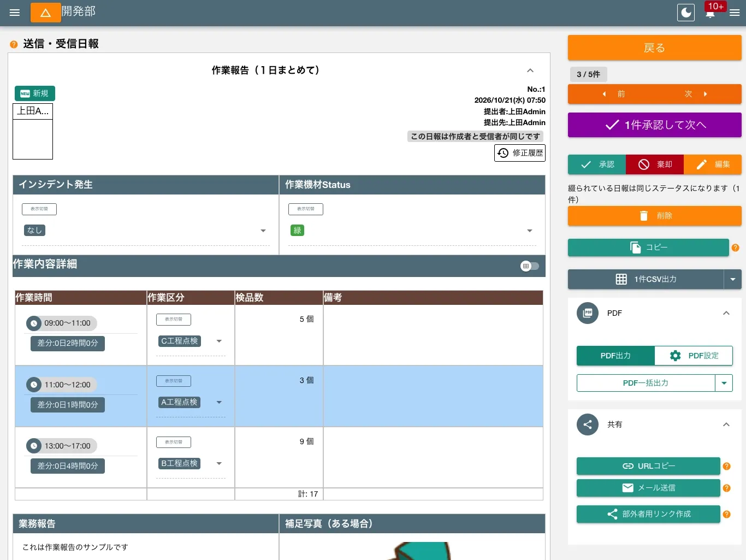Click the メール送信 button
The image size is (746, 560).
[648, 488]
